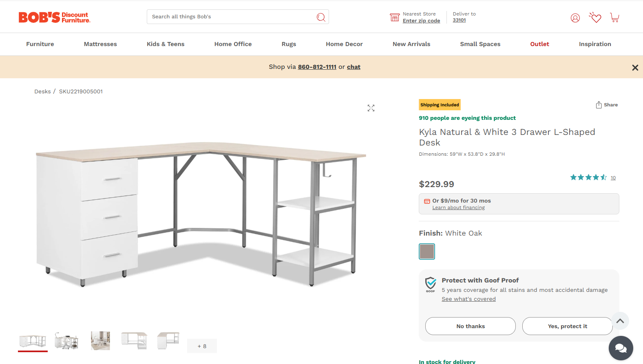Open the Mattresses menu

click(x=100, y=44)
